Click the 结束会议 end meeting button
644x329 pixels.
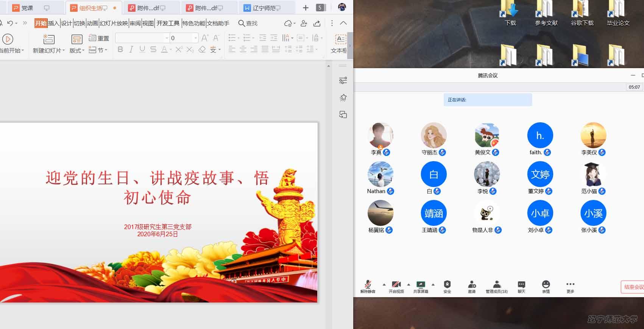(633, 287)
